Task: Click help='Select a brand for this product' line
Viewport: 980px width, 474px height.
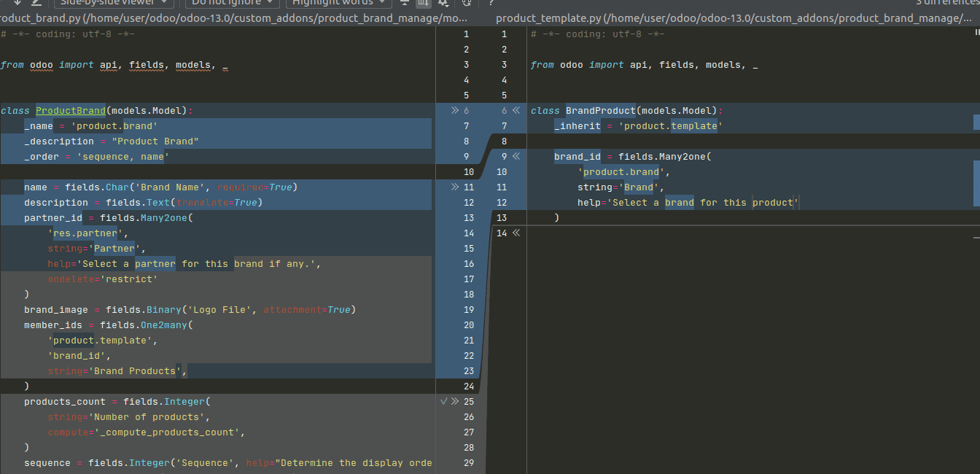Action: tap(688, 203)
